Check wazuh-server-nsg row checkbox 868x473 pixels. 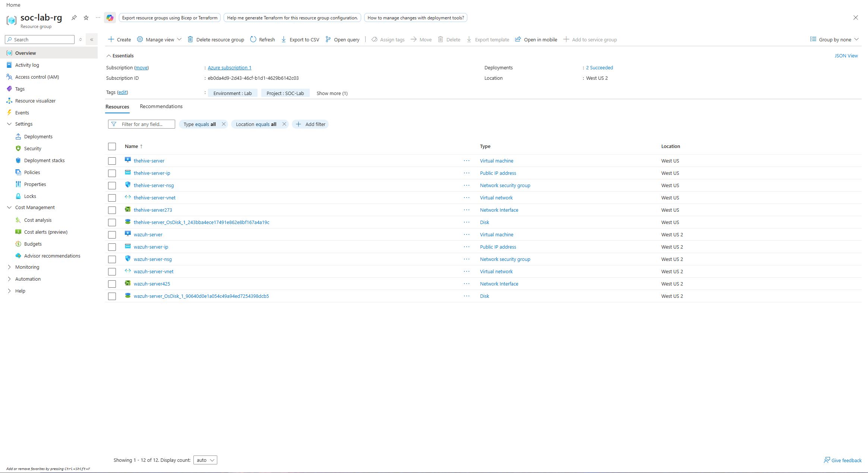pyautogui.click(x=112, y=259)
